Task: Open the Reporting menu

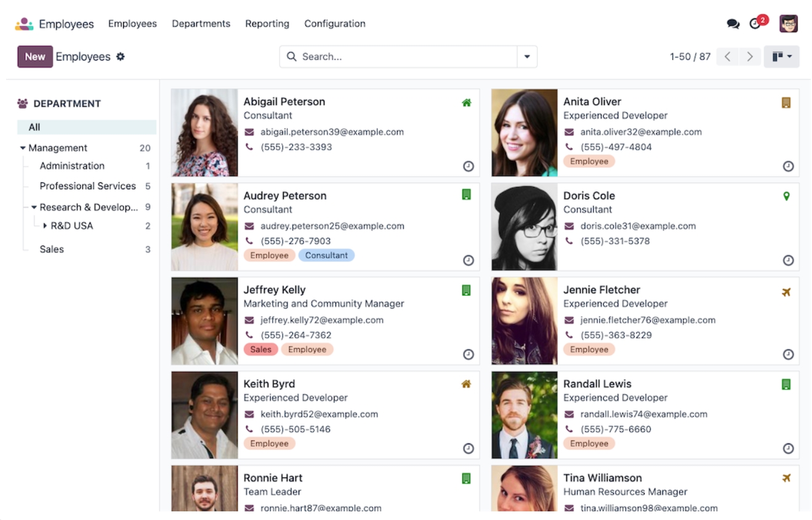Action: (267, 23)
